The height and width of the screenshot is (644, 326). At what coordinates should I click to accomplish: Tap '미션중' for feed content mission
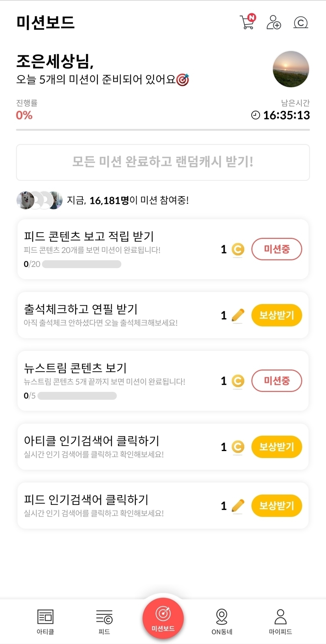point(277,249)
